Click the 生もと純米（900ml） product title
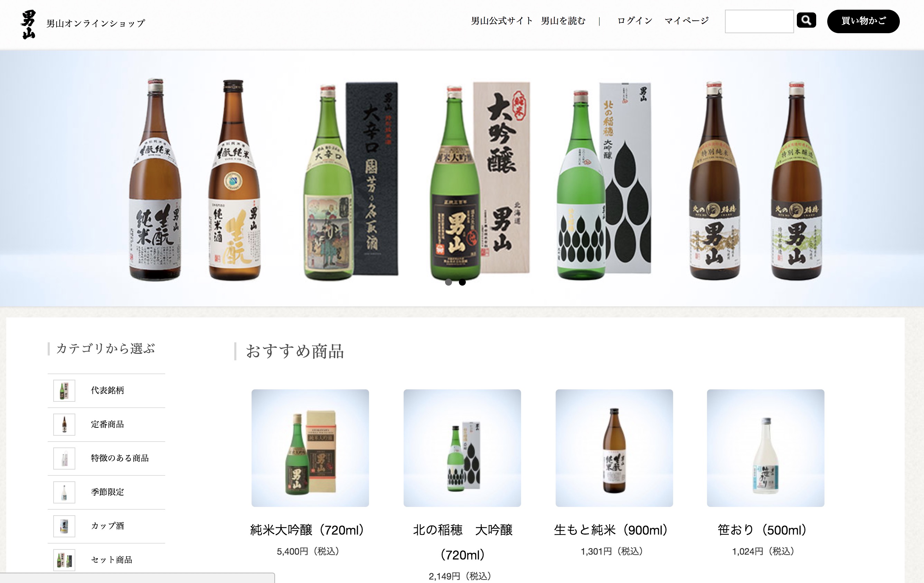This screenshot has height=583, width=924. click(x=611, y=530)
